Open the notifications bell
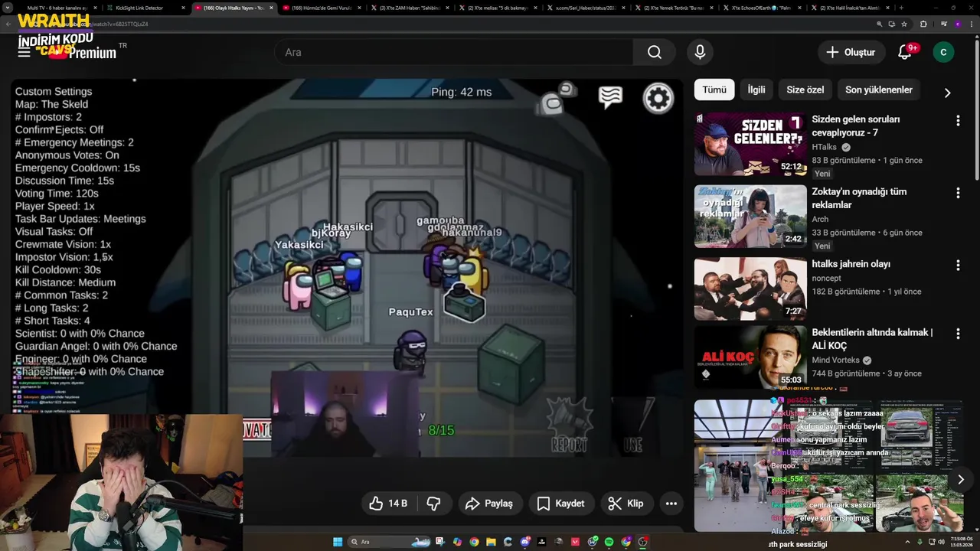The height and width of the screenshot is (551, 980). coord(905,52)
